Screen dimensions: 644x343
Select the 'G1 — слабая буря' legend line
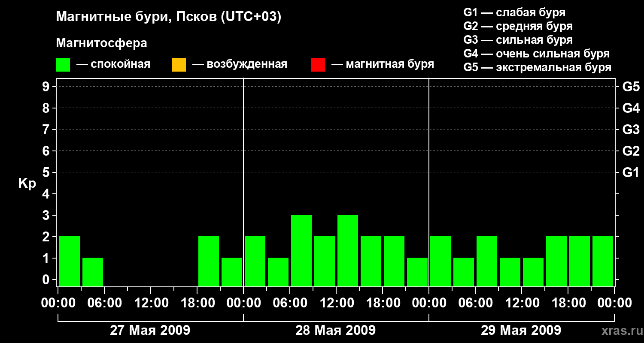click(x=514, y=12)
